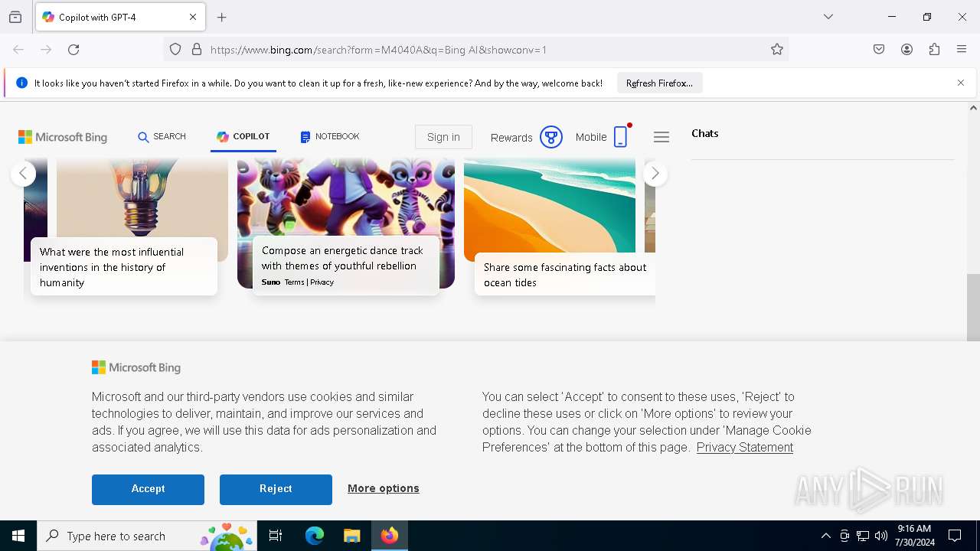Click the page vertical scrollbar thumb

973,307
